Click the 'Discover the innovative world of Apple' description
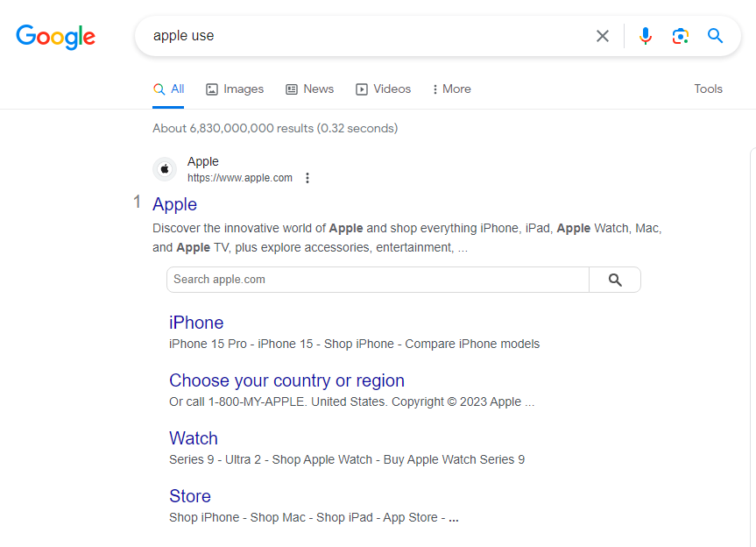The width and height of the screenshot is (756, 547). [x=407, y=238]
